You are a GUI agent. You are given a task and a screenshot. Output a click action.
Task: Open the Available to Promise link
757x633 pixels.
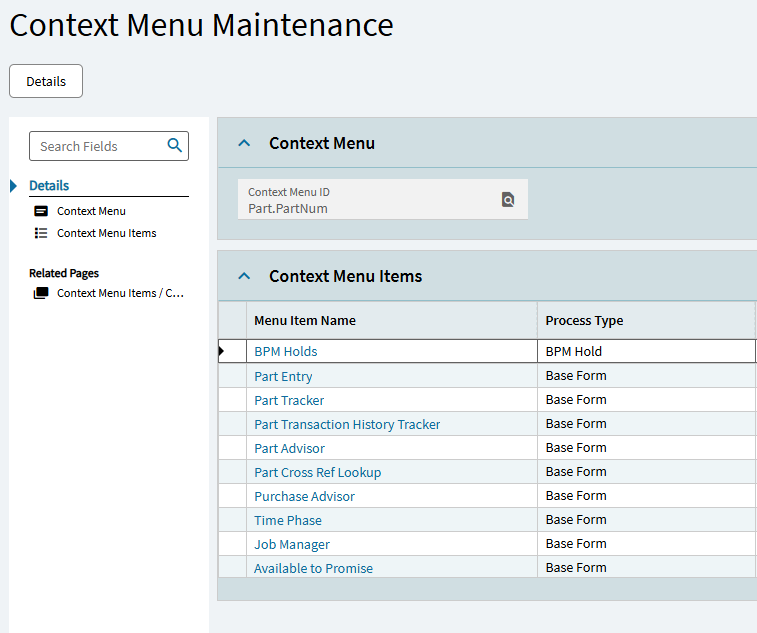[x=313, y=568]
